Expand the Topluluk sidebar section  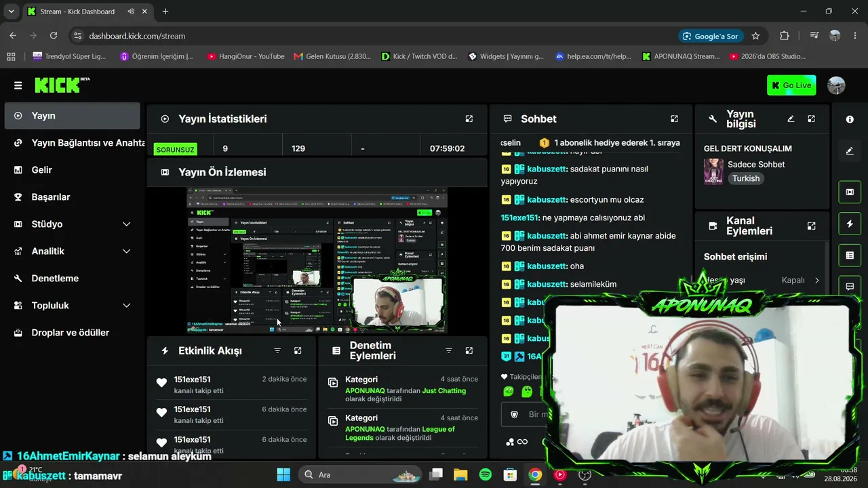click(72, 306)
